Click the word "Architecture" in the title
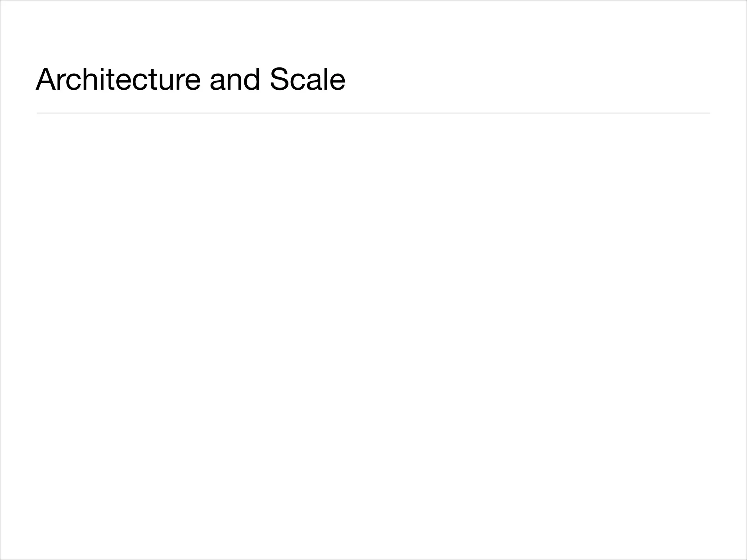747x560 pixels. pos(118,79)
